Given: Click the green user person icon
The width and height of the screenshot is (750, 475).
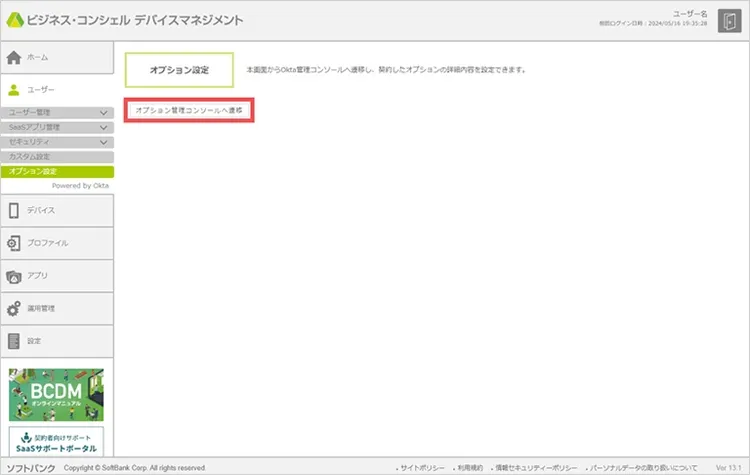Looking at the screenshot, I should [x=14, y=90].
